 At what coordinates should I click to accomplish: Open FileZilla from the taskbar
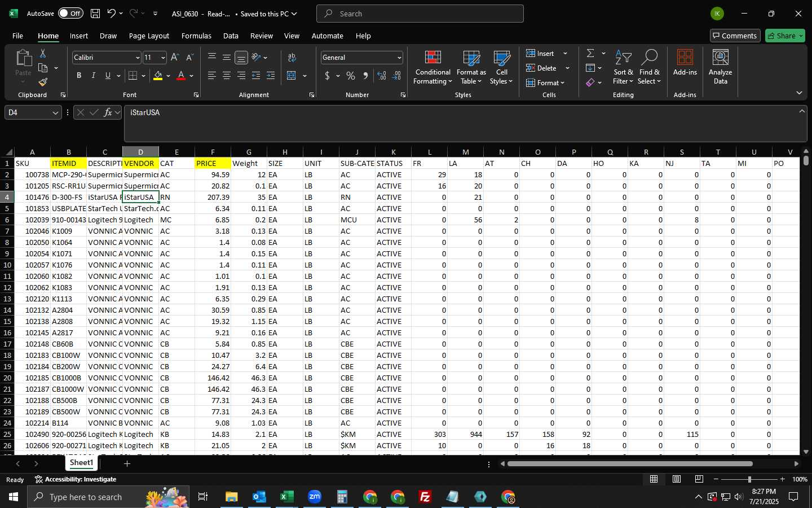click(x=425, y=497)
